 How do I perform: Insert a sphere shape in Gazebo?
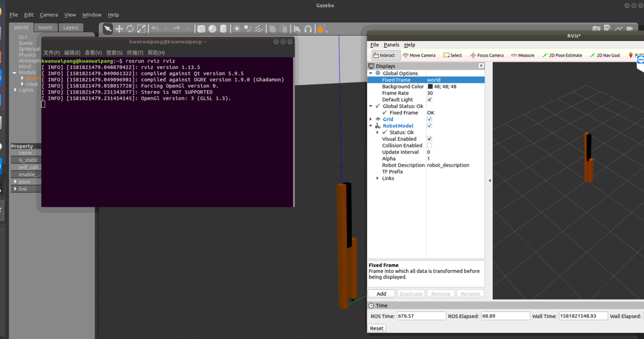tap(213, 29)
